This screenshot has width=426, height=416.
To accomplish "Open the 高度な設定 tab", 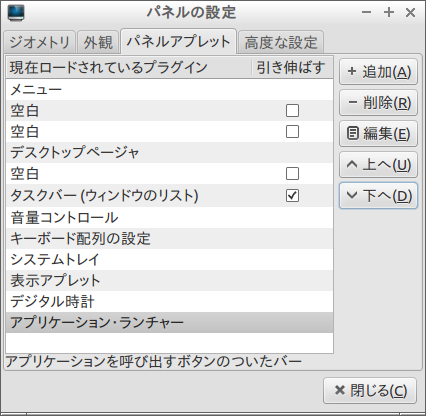I will click(x=281, y=42).
